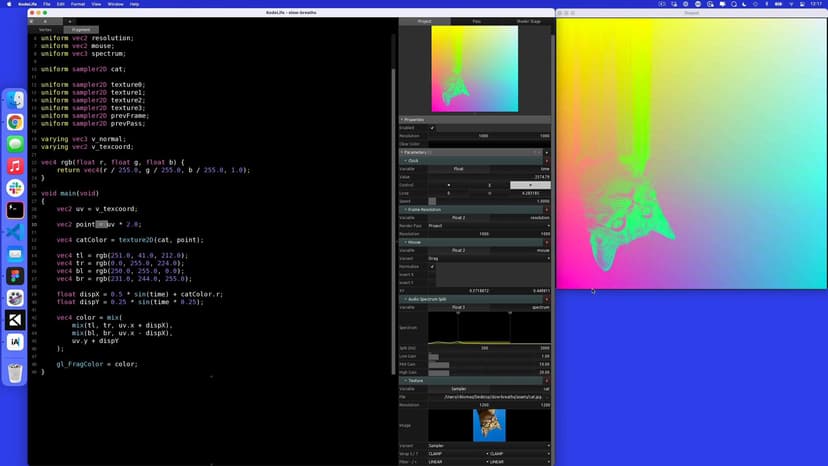Viewport: 828px width, 466px height.
Task: Collapse the Audio Spectrum Split section
Action: (x=404, y=299)
